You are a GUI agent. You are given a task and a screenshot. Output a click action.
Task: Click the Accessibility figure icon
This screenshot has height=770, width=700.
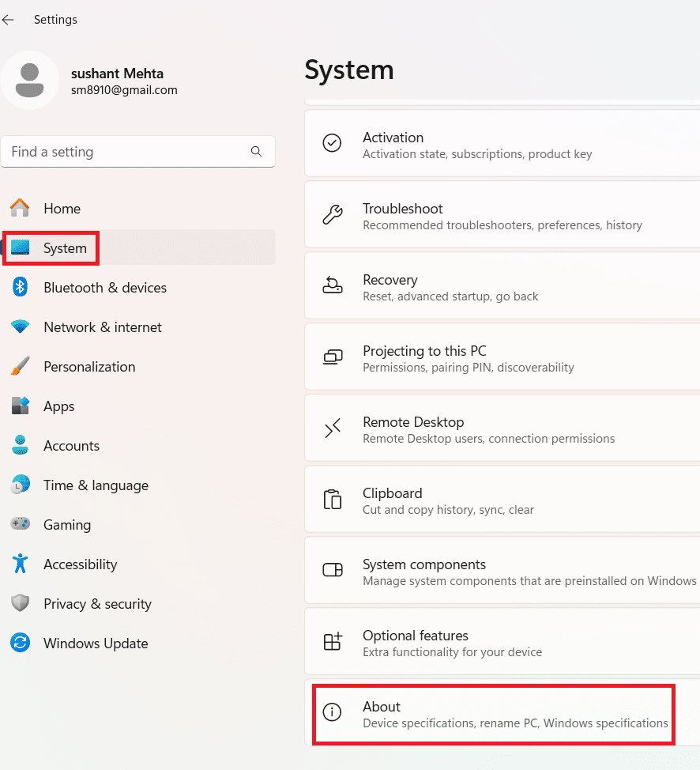click(x=20, y=564)
